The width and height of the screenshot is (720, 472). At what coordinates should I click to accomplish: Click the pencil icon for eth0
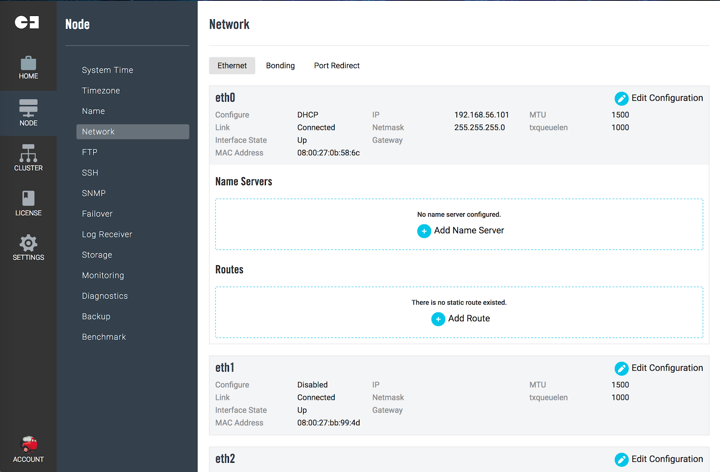pos(621,98)
